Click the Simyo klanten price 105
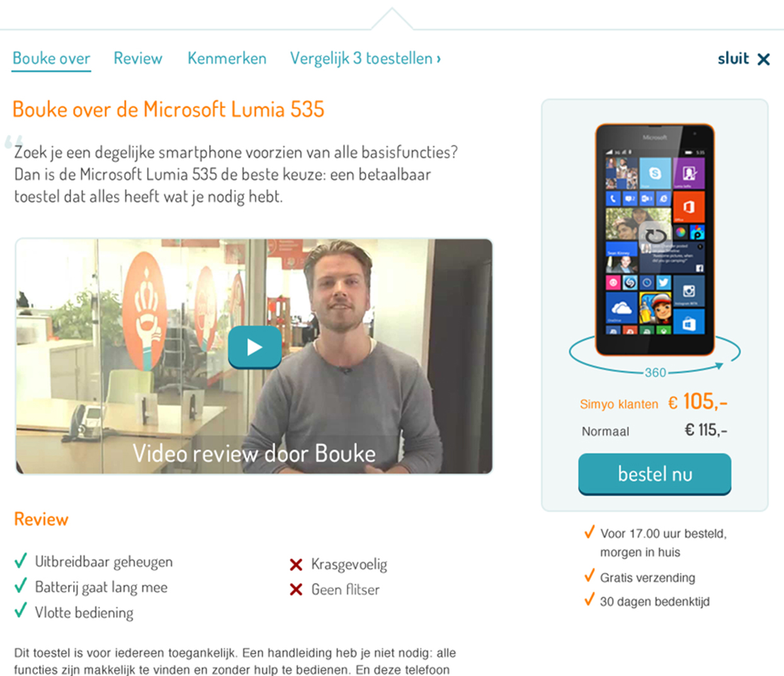This screenshot has height=676, width=784. [698, 402]
